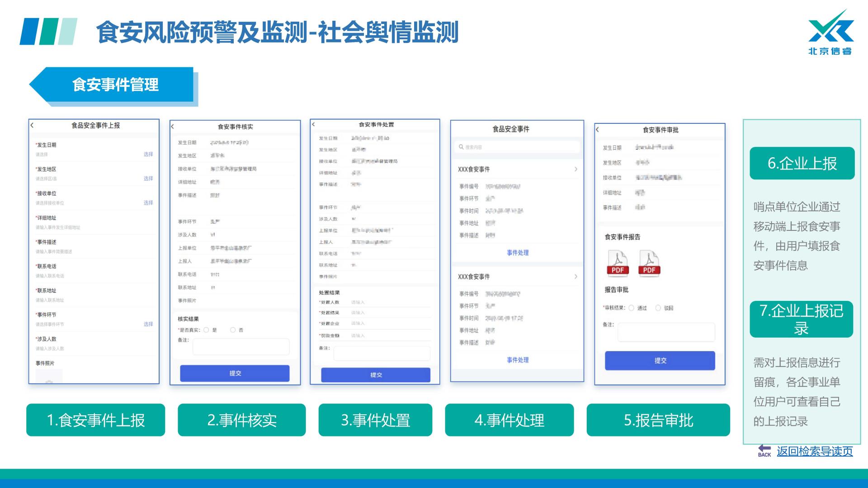Viewport: 868px width, 488px height.
Task: Open the second PDF report icon
Action: [x=649, y=263]
